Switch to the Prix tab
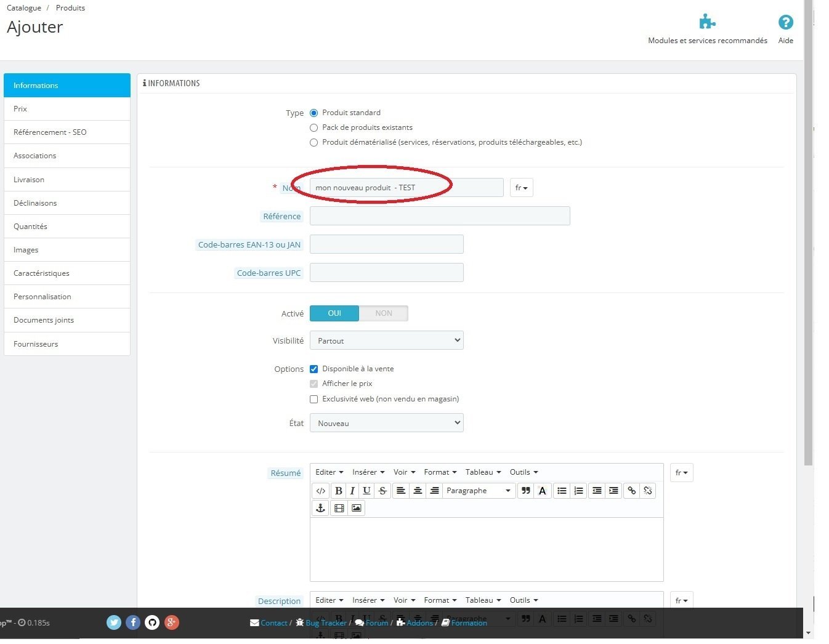This screenshot has height=644, width=829. pyautogui.click(x=67, y=109)
